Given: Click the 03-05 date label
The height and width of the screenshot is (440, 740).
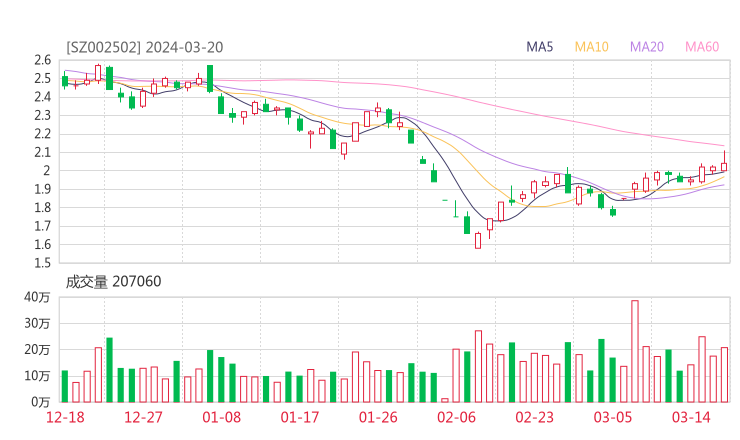Looking at the screenshot, I should [x=613, y=417].
